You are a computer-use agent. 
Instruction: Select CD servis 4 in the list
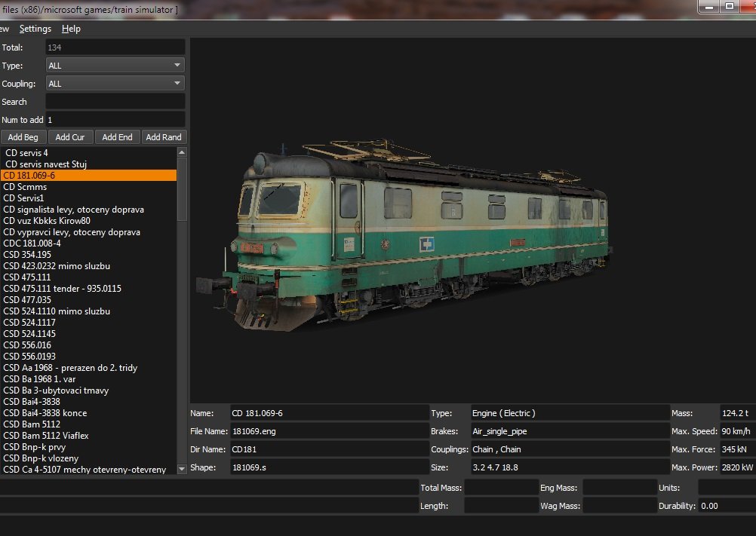click(26, 153)
